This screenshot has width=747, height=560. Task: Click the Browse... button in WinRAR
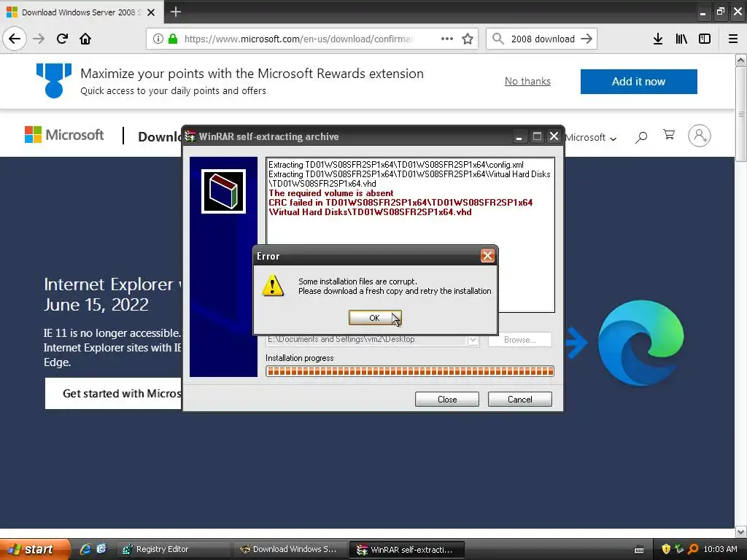pos(519,340)
